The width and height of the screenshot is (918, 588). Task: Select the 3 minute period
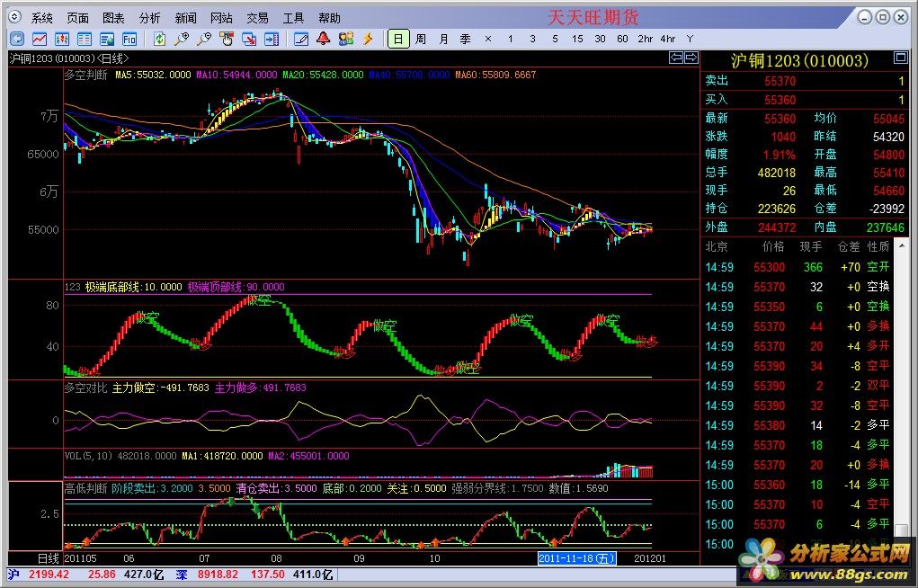tap(532, 39)
